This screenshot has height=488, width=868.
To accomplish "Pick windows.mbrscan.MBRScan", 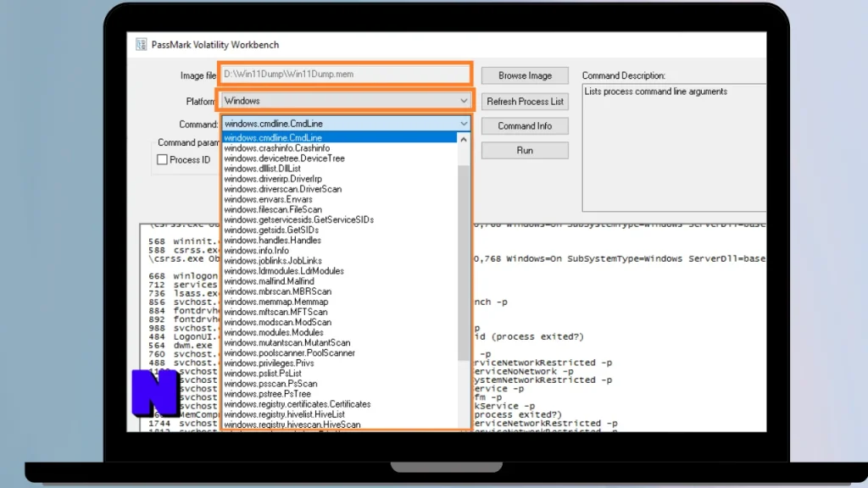I will 340,291.
